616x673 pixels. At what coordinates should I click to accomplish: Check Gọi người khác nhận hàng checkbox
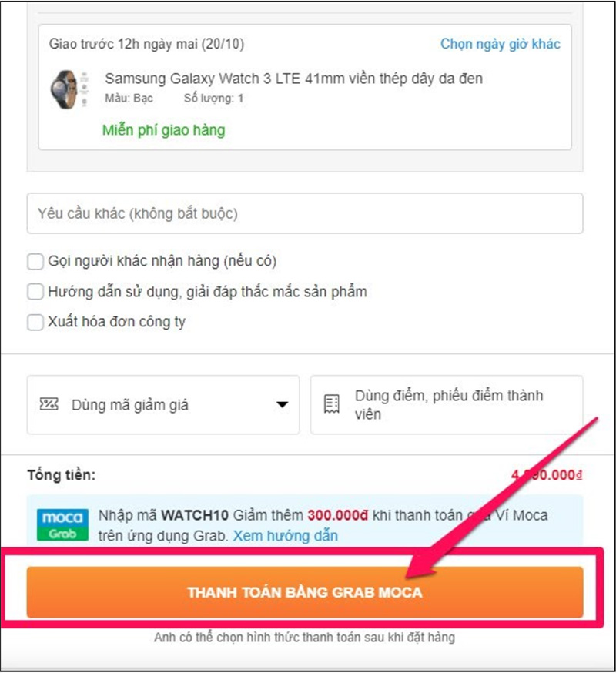35,261
